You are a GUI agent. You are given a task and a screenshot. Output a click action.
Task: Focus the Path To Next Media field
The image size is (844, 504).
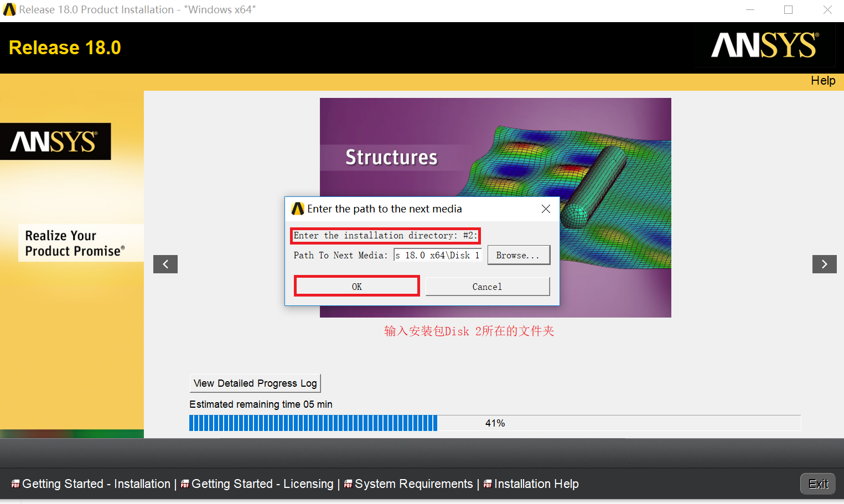pyautogui.click(x=437, y=255)
